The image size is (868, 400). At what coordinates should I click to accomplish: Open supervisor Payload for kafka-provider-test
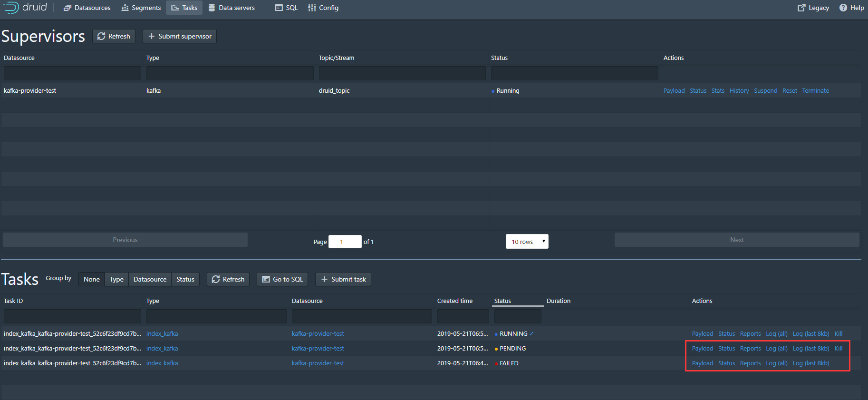674,91
